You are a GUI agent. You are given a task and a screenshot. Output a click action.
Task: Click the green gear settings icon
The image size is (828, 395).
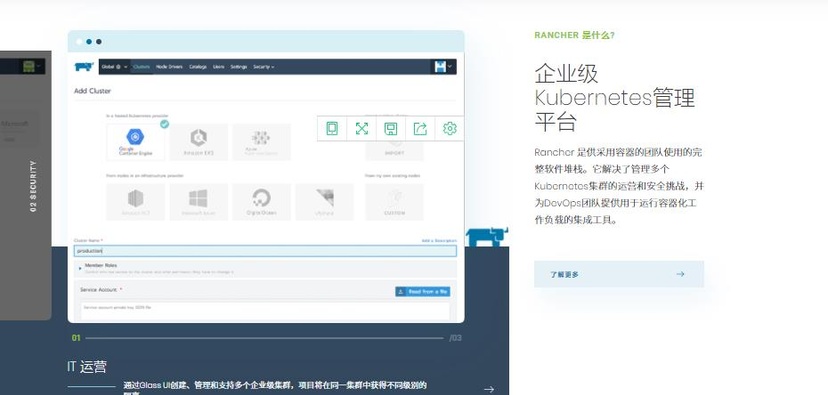point(449,128)
